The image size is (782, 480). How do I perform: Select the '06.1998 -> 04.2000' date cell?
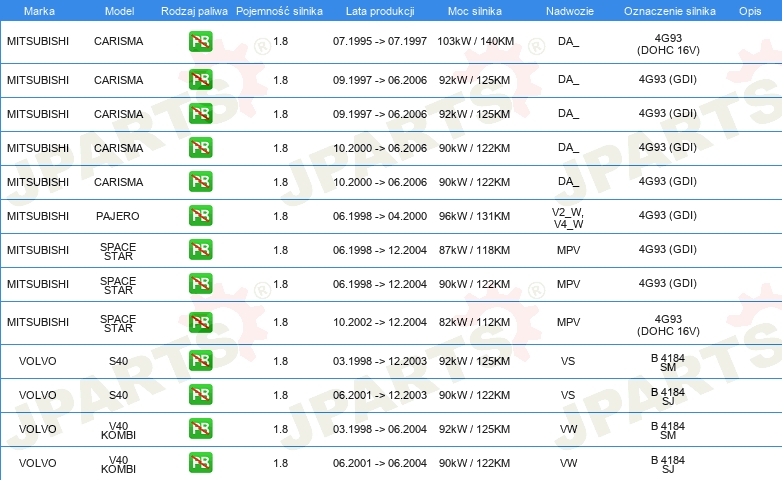[380, 216]
